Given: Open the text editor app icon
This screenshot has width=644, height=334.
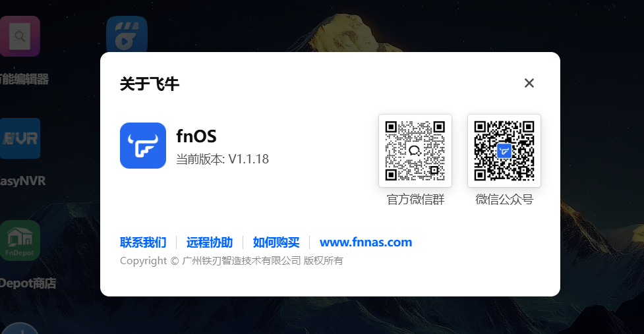Looking at the screenshot, I should point(20,36).
